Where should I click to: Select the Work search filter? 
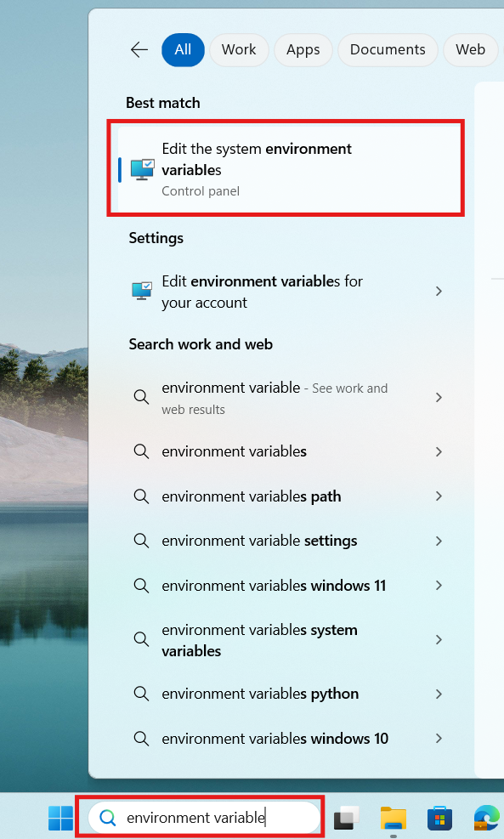pyautogui.click(x=239, y=49)
